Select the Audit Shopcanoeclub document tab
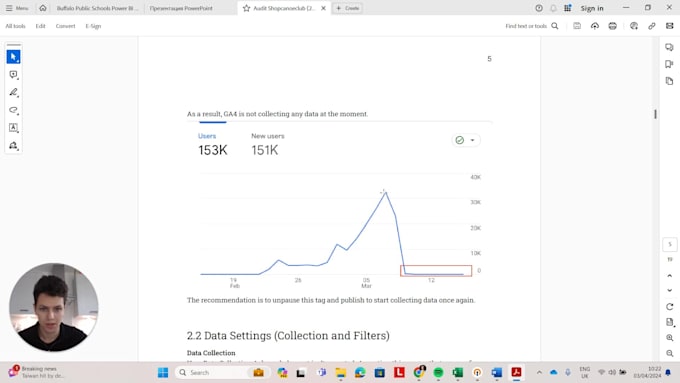Screen dimensions: 680x383 pos(284,8)
